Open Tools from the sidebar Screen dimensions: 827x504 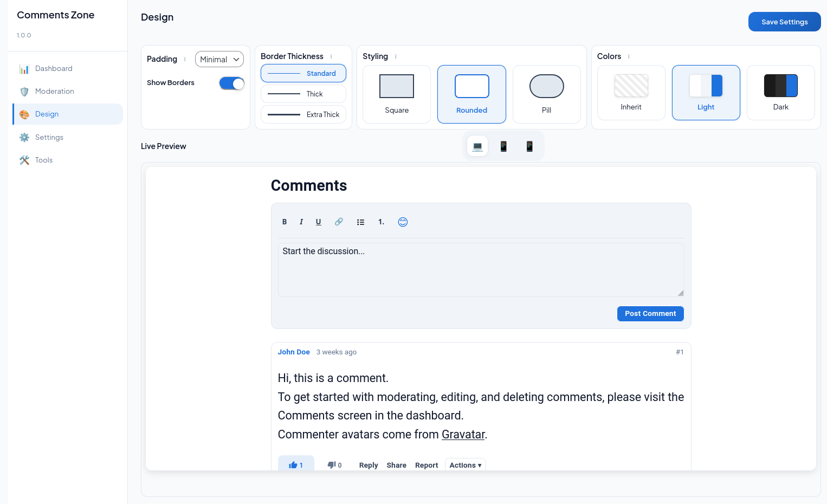pos(68,160)
